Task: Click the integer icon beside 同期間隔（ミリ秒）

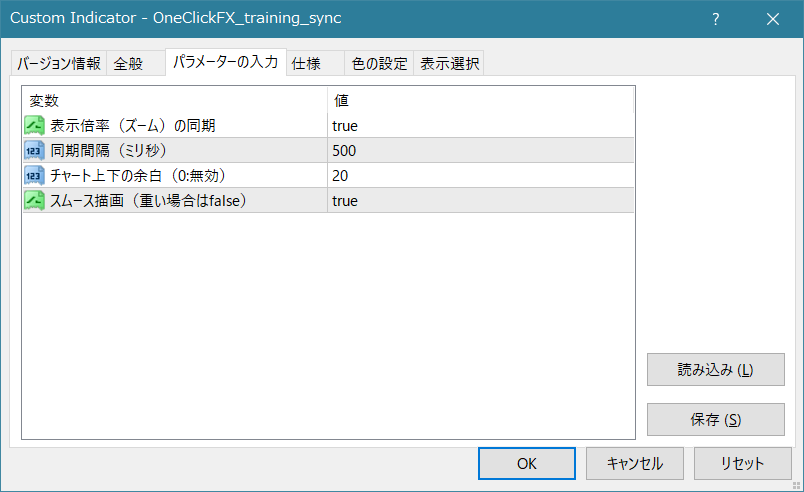Action: [35, 150]
